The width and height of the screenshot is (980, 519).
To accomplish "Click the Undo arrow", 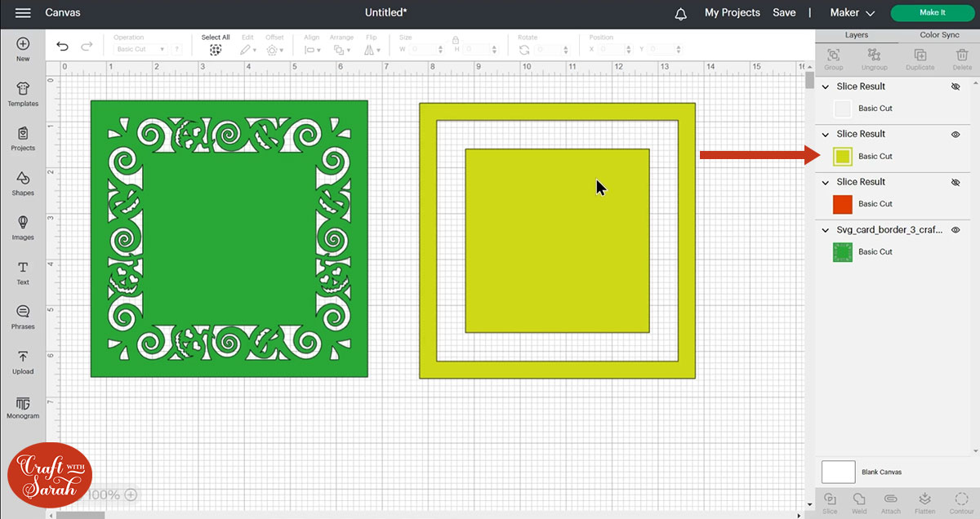I will pos(62,47).
